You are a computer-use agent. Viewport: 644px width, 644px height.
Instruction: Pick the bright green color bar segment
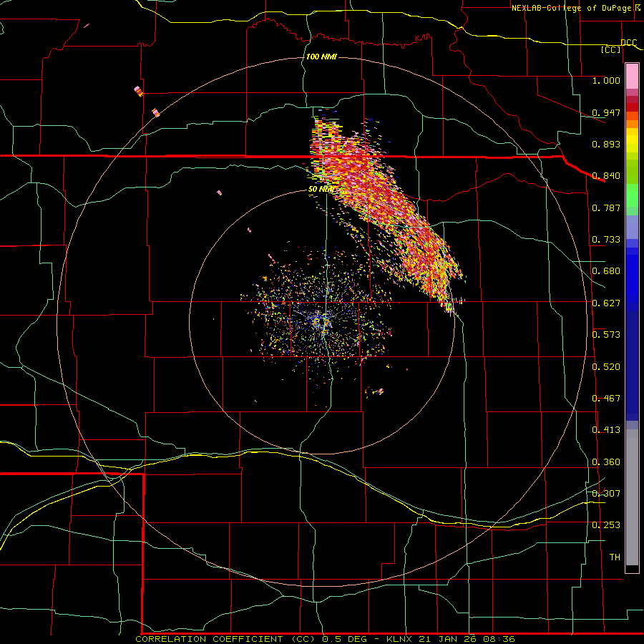click(x=632, y=195)
